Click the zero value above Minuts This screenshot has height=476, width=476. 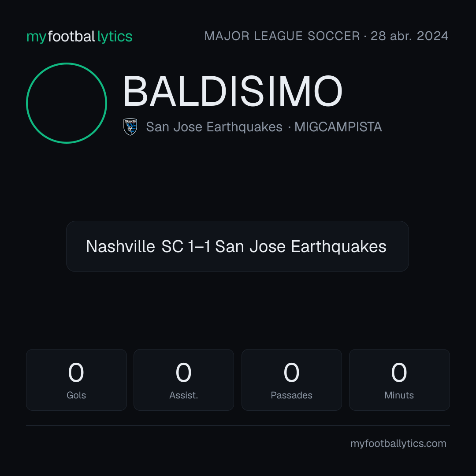click(399, 372)
